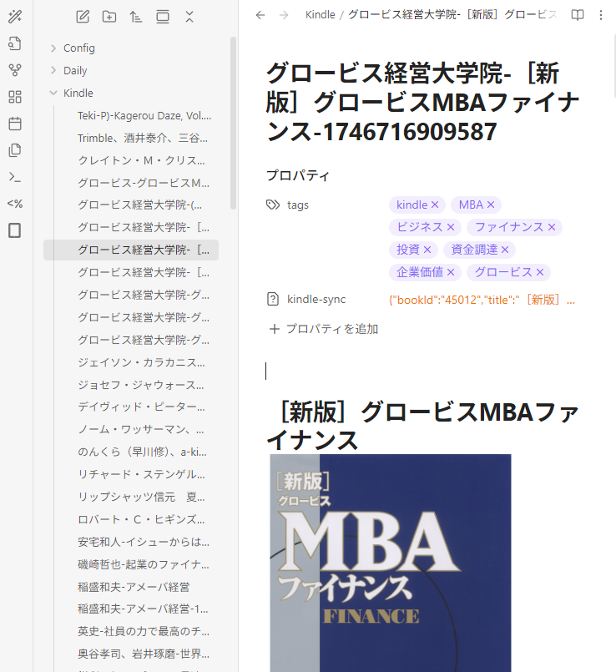Click the tags property icon
This screenshot has height=672, width=616.
[273, 205]
